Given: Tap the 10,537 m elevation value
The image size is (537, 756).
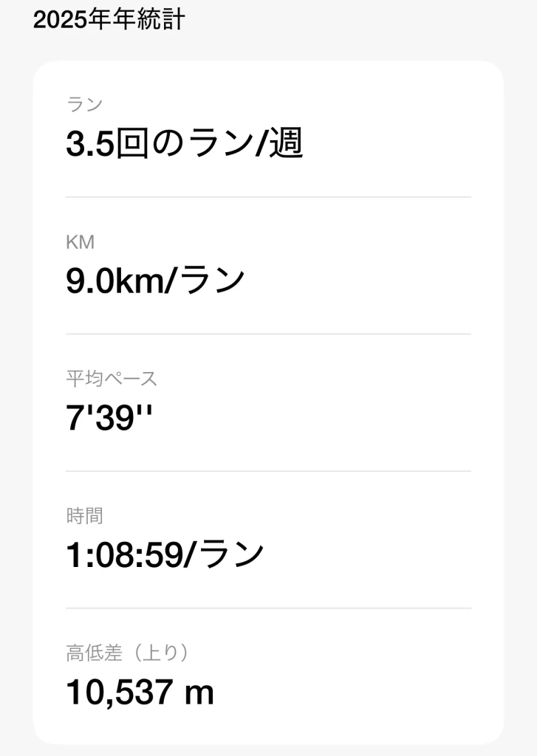Looking at the screenshot, I should click(140, 693).
